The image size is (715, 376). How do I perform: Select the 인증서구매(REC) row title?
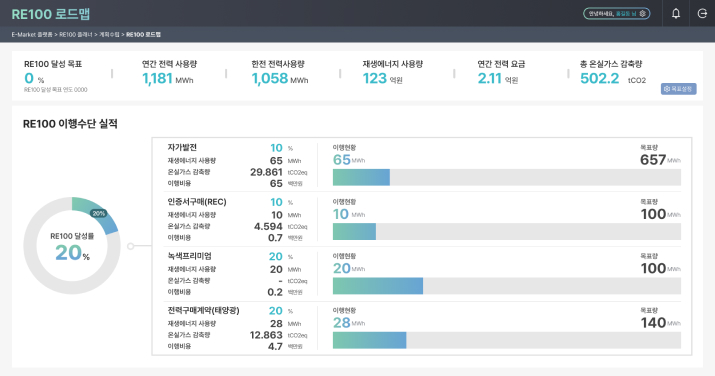click(x=197, y=202)
